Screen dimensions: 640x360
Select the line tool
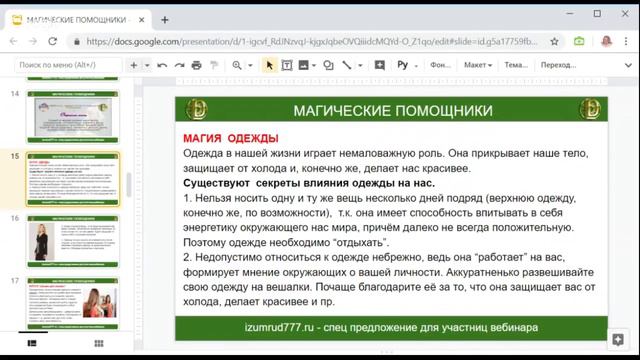347,65
